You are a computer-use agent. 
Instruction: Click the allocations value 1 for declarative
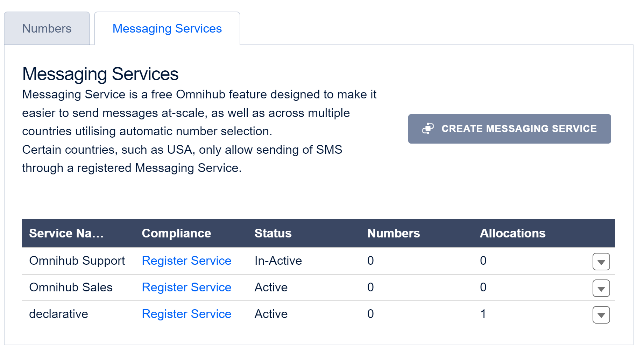point(483,314)
